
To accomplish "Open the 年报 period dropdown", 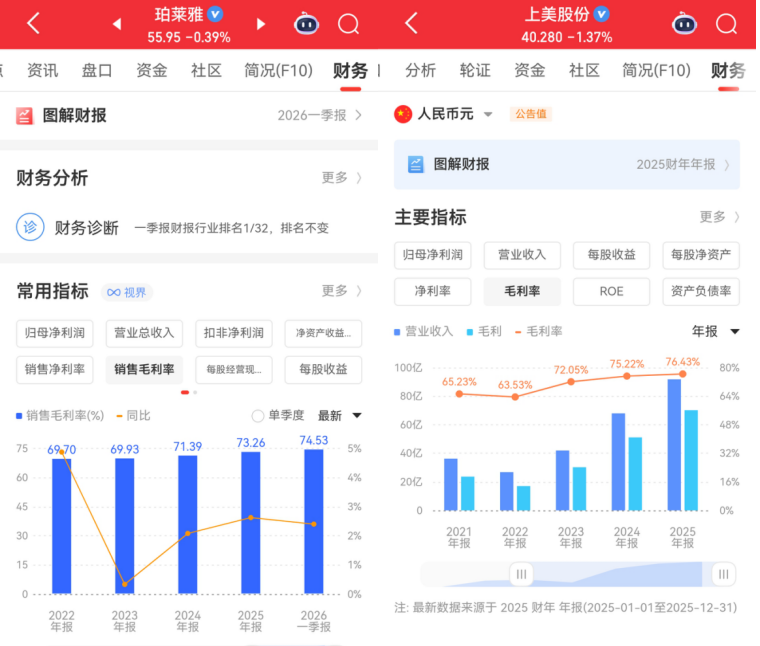I will point(715,331).
